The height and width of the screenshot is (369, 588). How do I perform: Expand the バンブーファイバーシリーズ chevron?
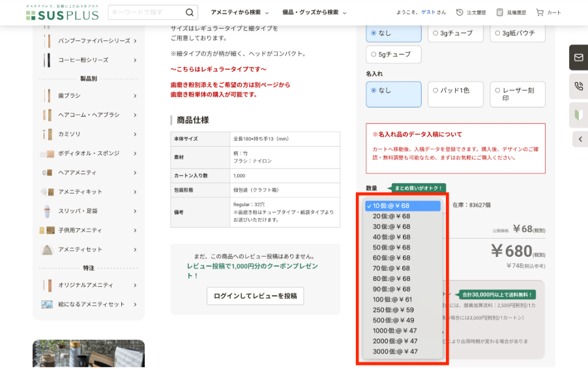click(x=135, y=41)
